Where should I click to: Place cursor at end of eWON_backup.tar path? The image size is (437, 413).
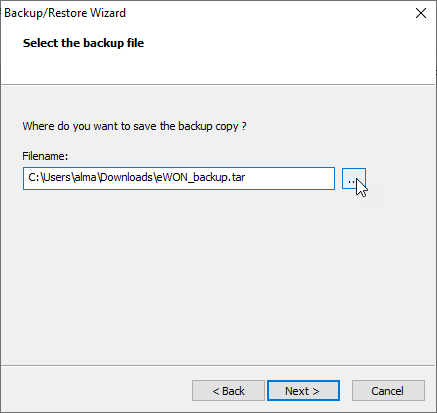point(246,177)
